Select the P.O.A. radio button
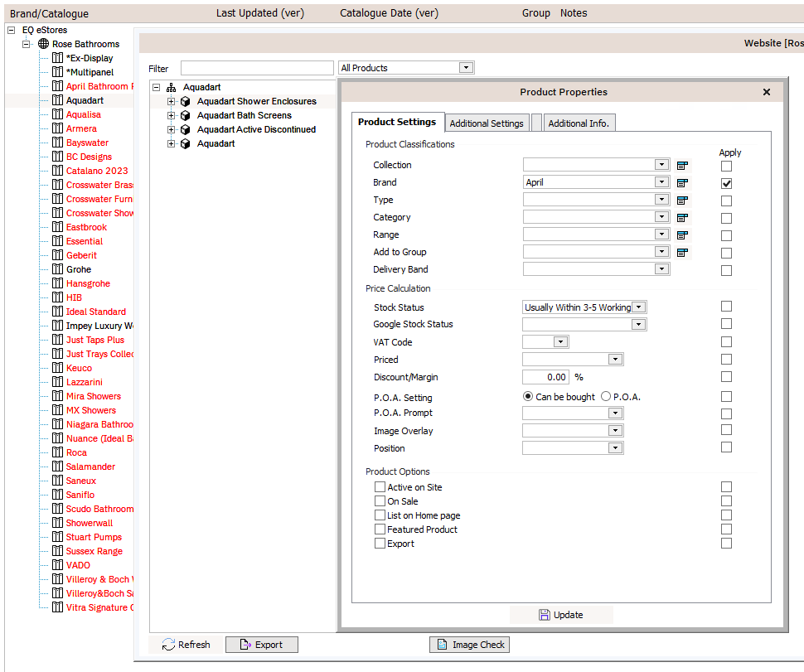The width and height of the screenshot is (804, 672). [606, 397]
